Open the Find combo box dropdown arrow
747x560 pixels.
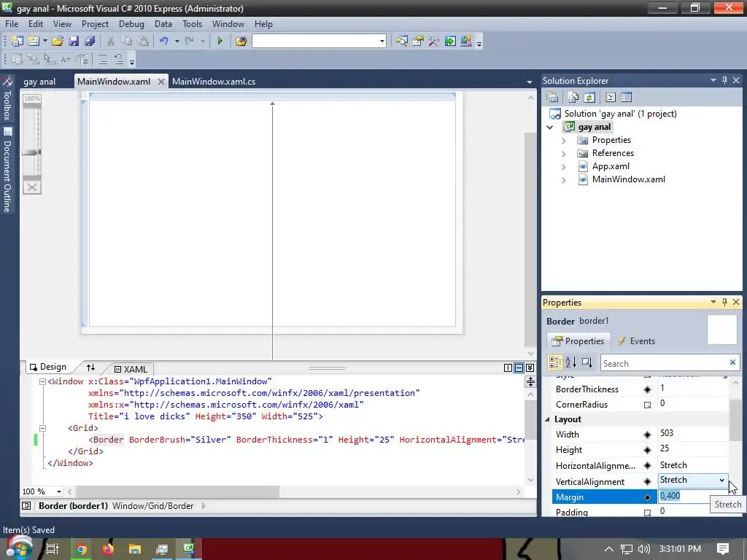tap(382, 41)
